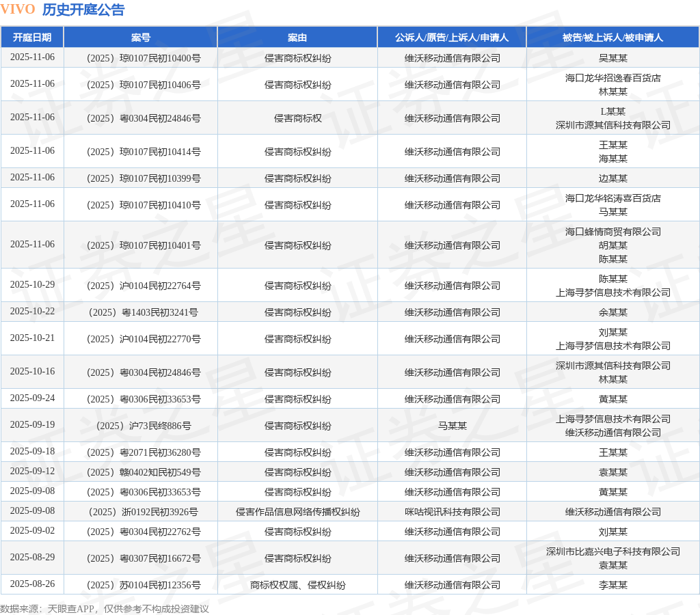700x615 pixels.
Task: Click defendant 王某某 in the 粤2071民初36280号 row
Action: click(613, 452)
